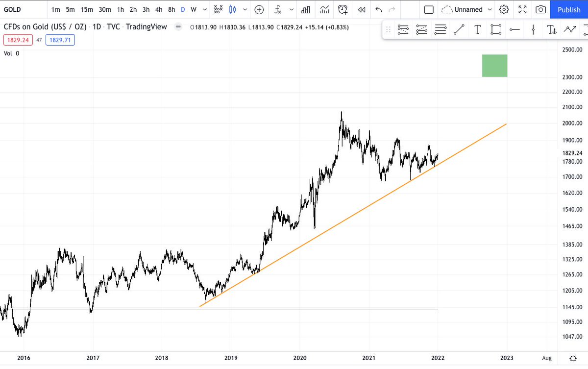Select the 30m timeframe
This screenshot has width=588, height=369.
pos(104,9)
